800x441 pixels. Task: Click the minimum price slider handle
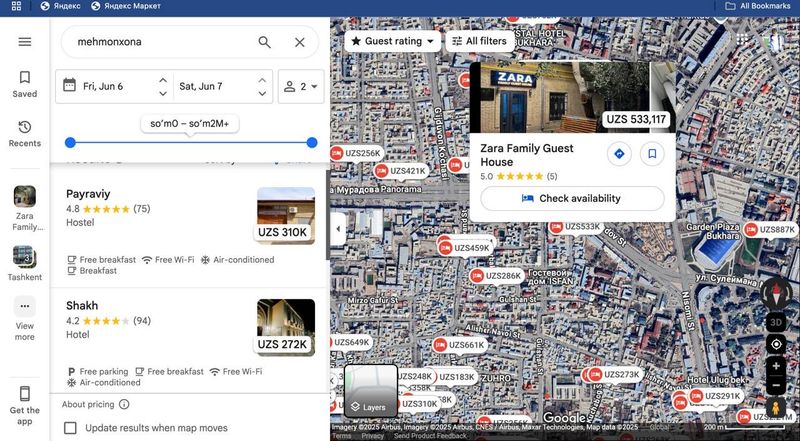pos(70,142)
